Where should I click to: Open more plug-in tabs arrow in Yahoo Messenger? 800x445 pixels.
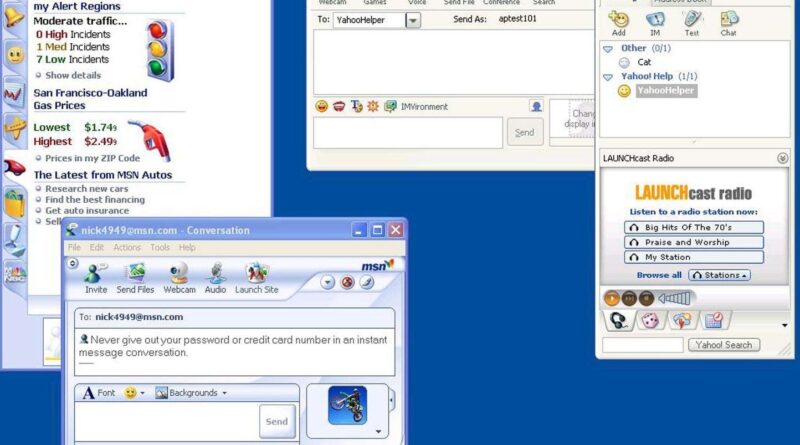(785, 325)
